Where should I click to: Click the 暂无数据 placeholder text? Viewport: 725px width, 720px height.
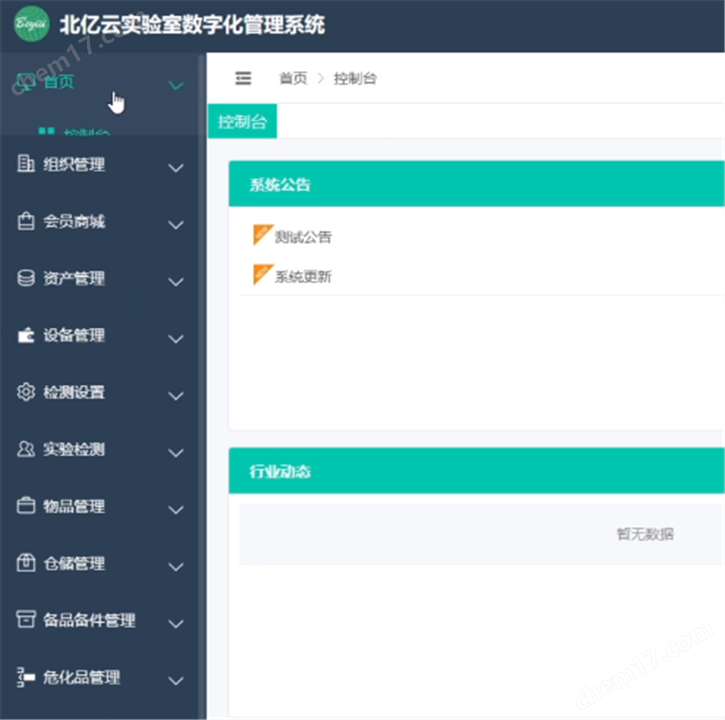pyautogui.click(x=645, y=534)
